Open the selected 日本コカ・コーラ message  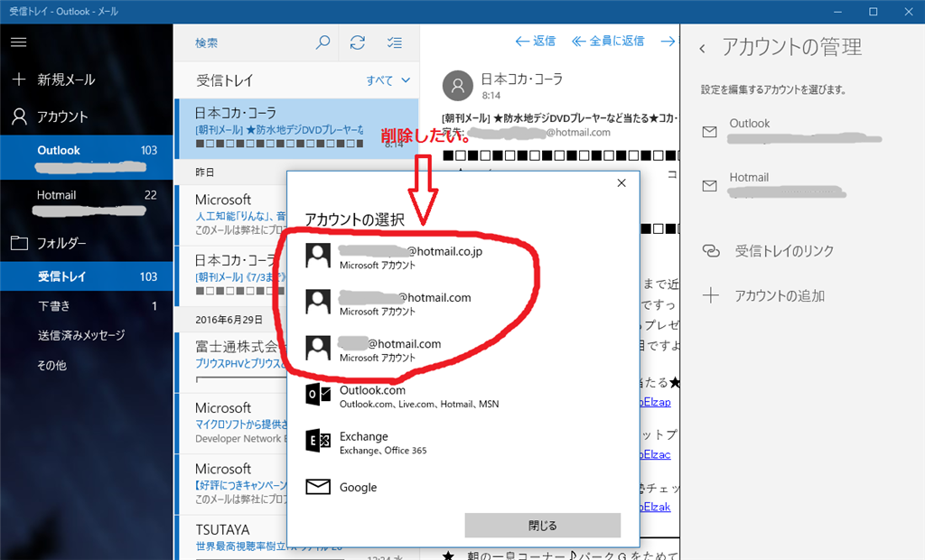pyautogui.click(x=296, y=128)
